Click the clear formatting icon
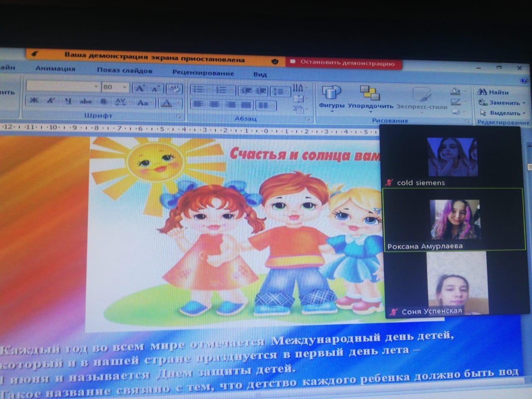 pyautogui.click(x=174, y=89)
